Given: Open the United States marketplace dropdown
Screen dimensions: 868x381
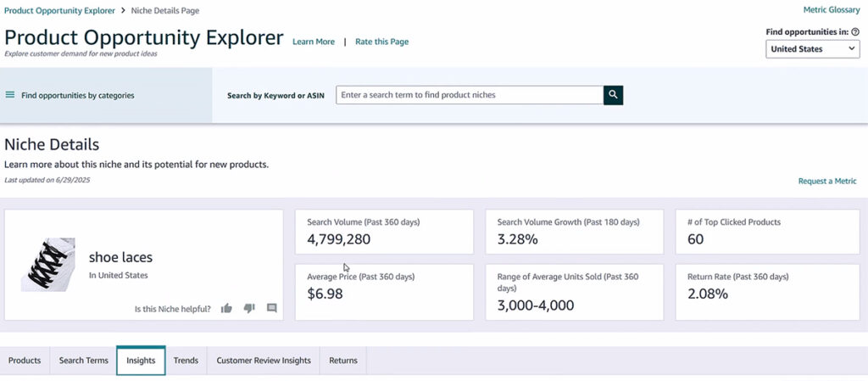Looking at the screenshot, I should (x=813, y=48).
